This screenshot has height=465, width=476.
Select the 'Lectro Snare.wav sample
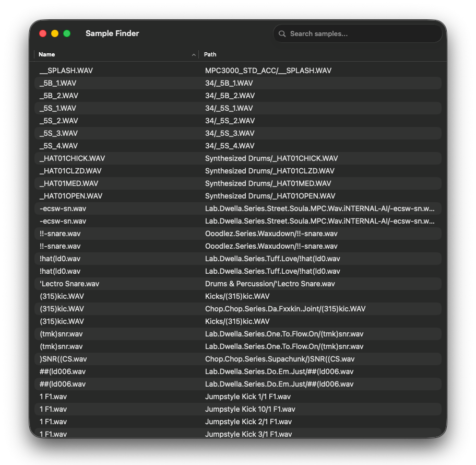(238, 284)
